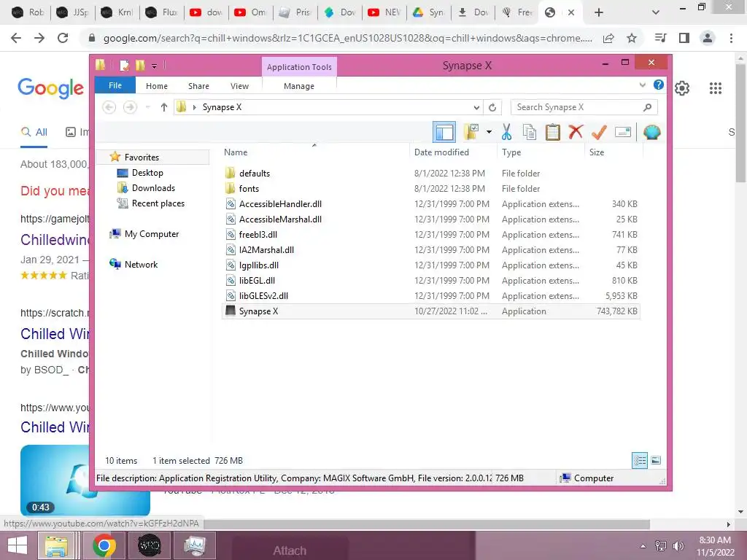This screenshot has width=747, height=560.
Task: Click the new folder icon in toolbar
Action: point(471,132)
